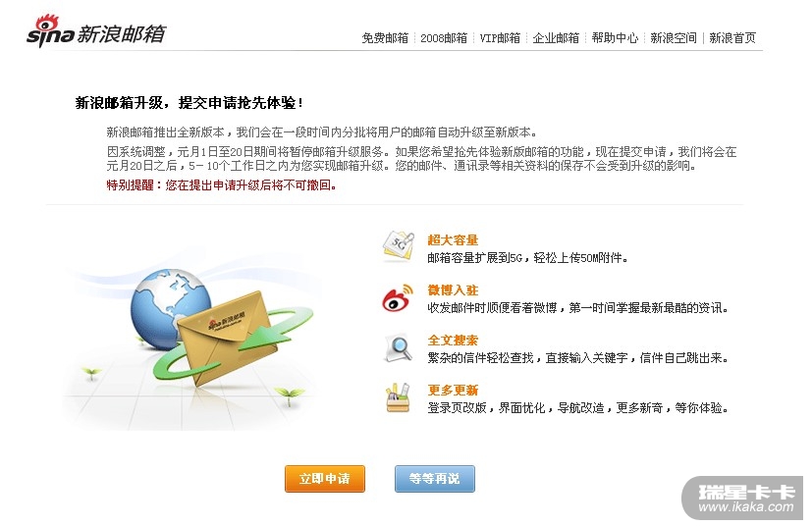Open the 2008邮箱 navigation link
The image size is (812, 526).
click(444, 38)
